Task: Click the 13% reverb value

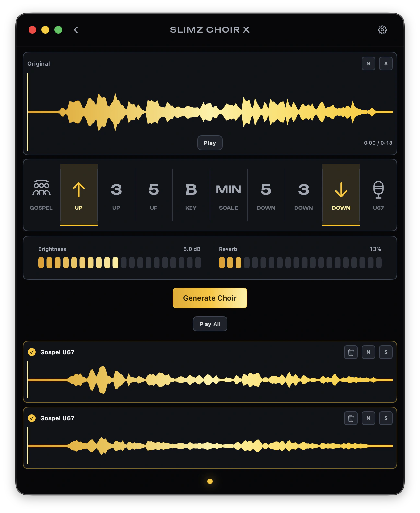Action: tap(375, 249)
